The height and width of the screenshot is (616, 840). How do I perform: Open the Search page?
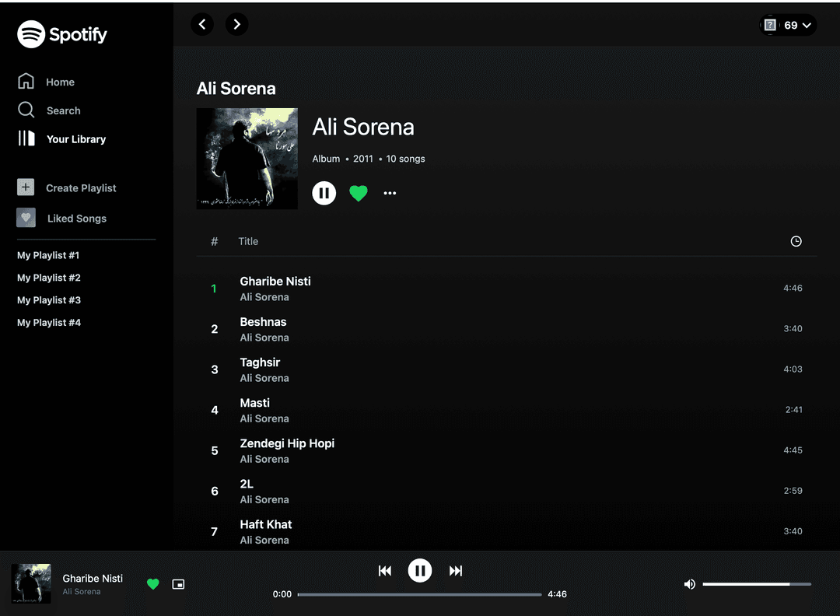(x=63, y=110)
